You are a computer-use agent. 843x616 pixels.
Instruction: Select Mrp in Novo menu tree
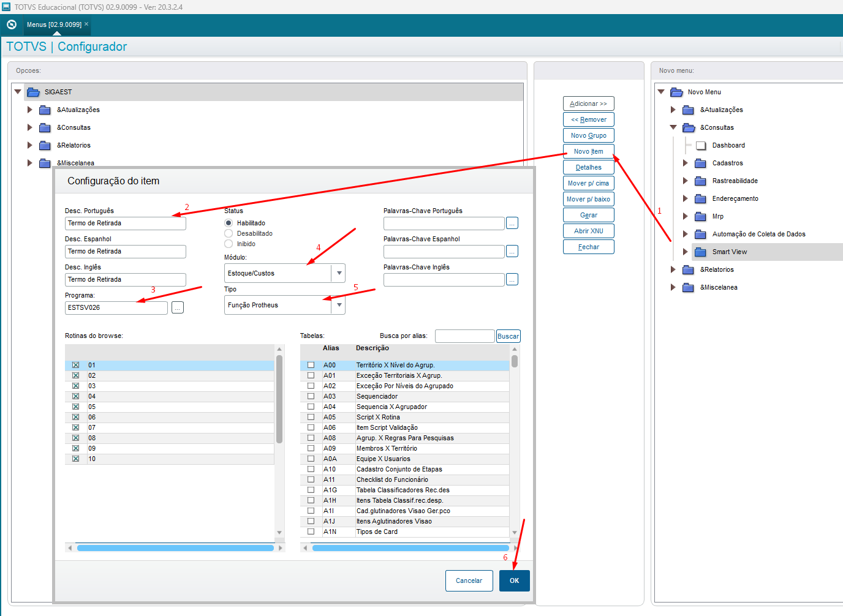point(717,216)
